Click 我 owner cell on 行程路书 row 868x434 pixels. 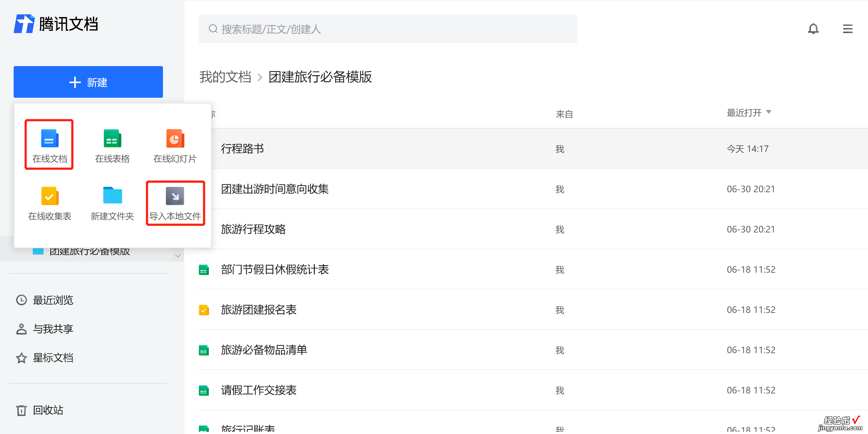pos(560,149)
